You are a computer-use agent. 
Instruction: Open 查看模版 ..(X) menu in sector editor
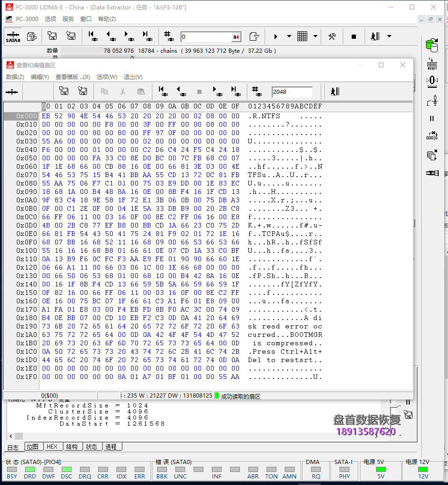click(73, 77)
